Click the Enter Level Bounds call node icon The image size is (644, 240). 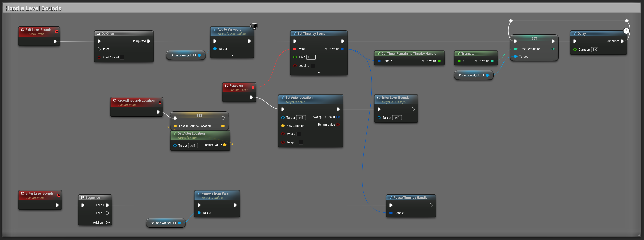tap(378, 98)
